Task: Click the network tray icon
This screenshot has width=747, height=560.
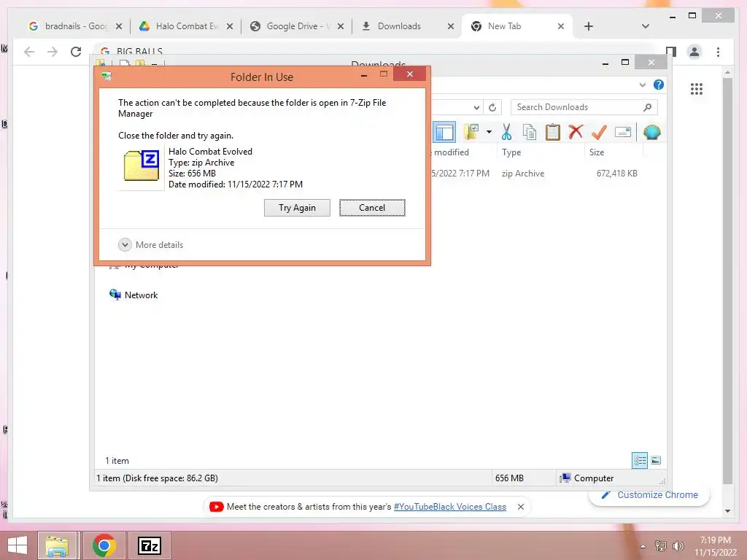Action: pyautogui.click(x=661, y=546)
